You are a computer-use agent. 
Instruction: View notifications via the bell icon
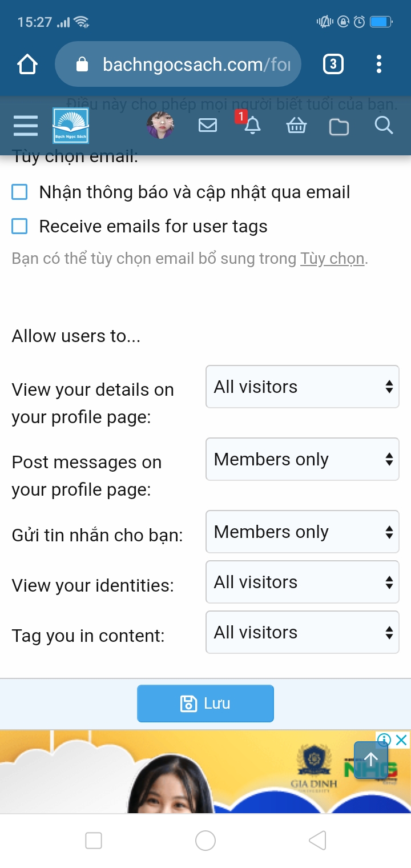[252, 126]
